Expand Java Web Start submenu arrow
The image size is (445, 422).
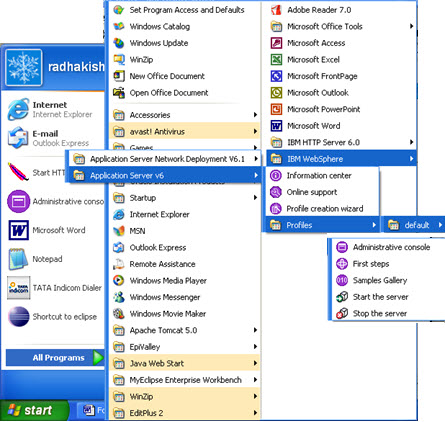click(255, 363)
